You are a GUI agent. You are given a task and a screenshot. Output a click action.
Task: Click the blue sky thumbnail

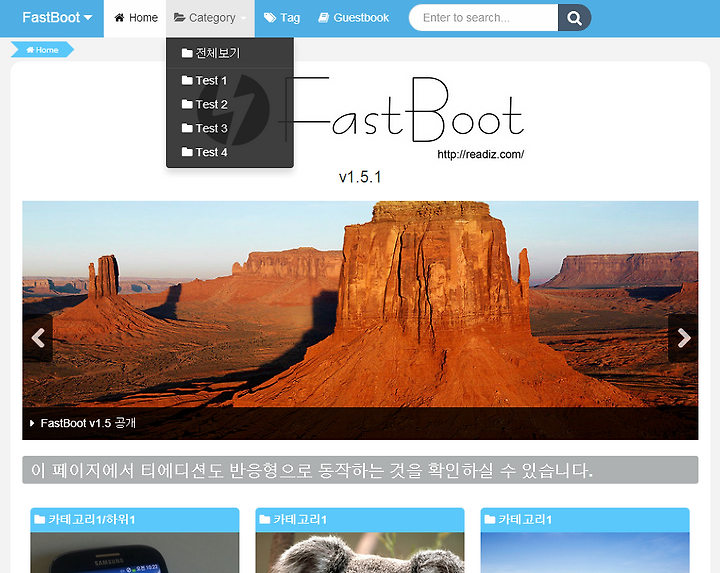tap(585, 553)
